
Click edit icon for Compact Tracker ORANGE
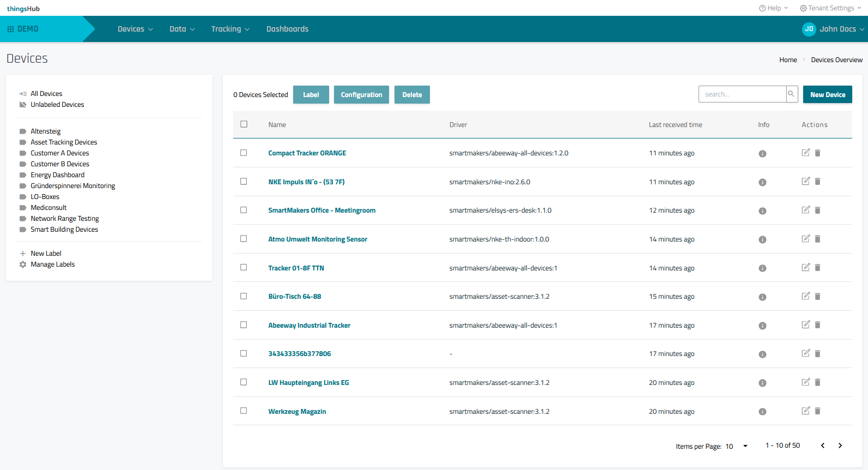805,153
